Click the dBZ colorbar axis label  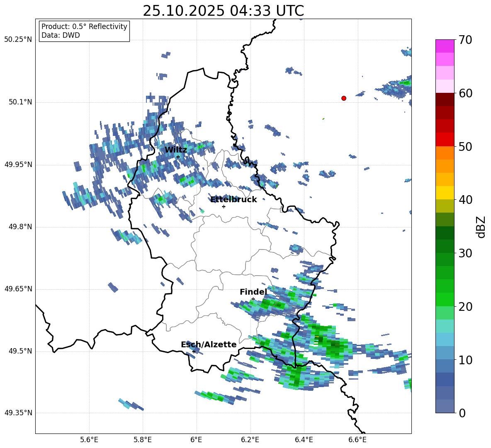click(x=481, y=227)
